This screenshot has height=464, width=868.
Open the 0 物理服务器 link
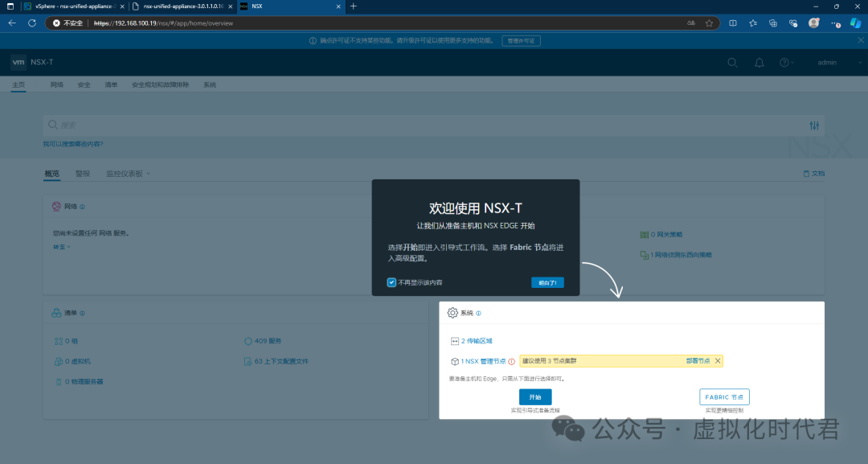(84, 382)
